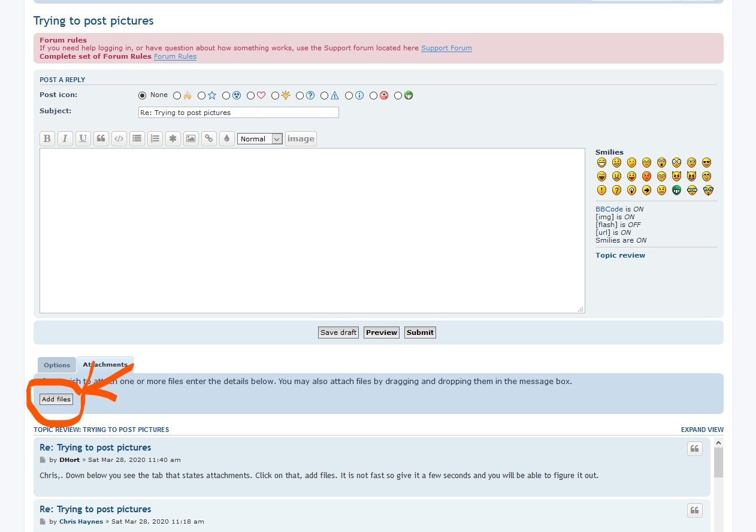Viewport: 756px width, 532px height.
Task: Click the topic review scrollbar thumb
Action: coord(719,463)
